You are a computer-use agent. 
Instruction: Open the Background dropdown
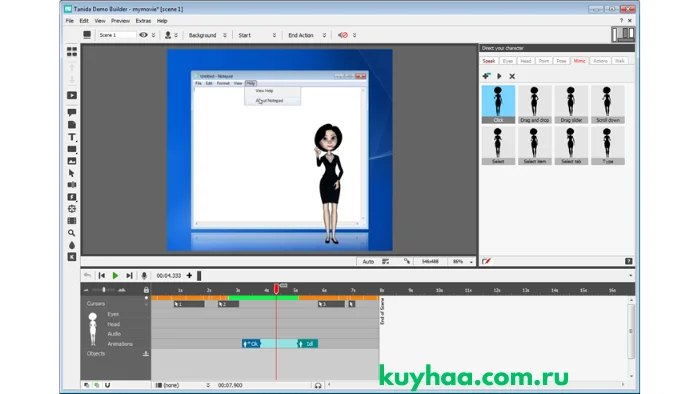pos(207,35)
